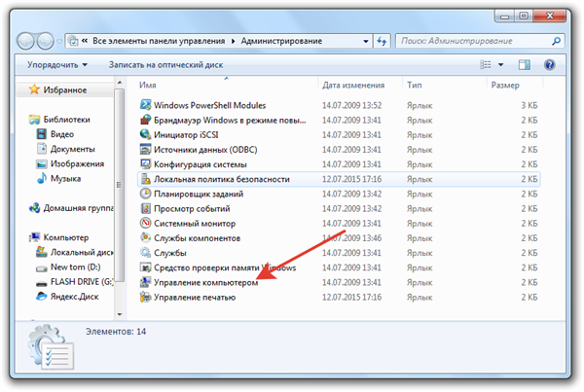The image size is (584, 392).
Task: Open Изображения library in sidebar
Action: 78,163
